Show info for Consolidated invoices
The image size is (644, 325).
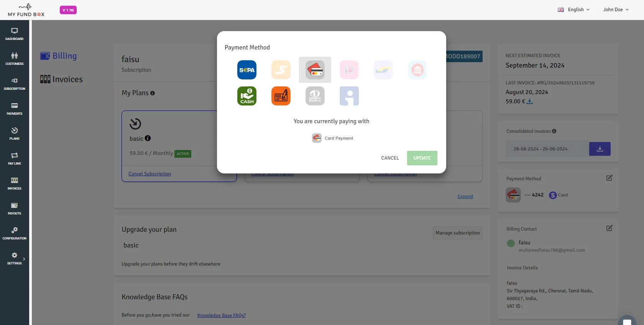[x=554, y=131]
